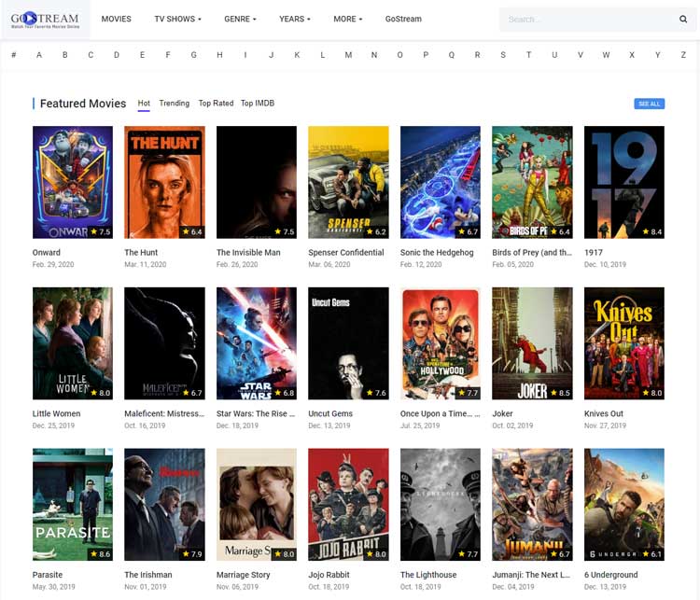Open Sonic the Hedgehog poster
This screenshot has height=600, width=700.
441,182
